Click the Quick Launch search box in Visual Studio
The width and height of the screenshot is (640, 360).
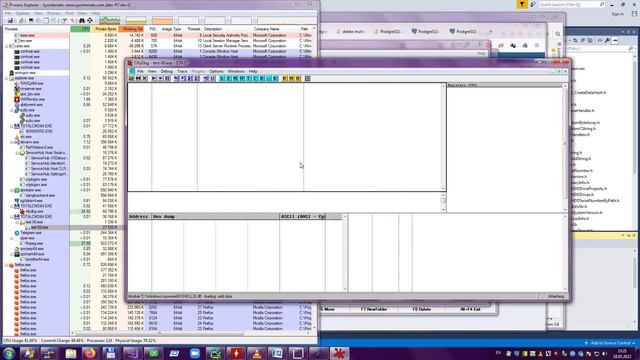pos(571,4)
